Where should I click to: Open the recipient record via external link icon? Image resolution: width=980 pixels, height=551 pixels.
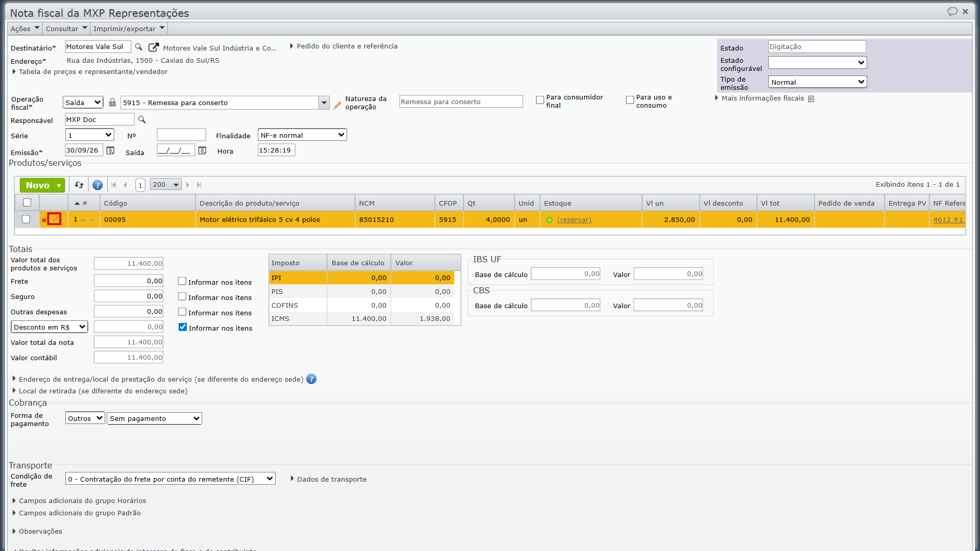pyautogui.click(x=153, y=47)
